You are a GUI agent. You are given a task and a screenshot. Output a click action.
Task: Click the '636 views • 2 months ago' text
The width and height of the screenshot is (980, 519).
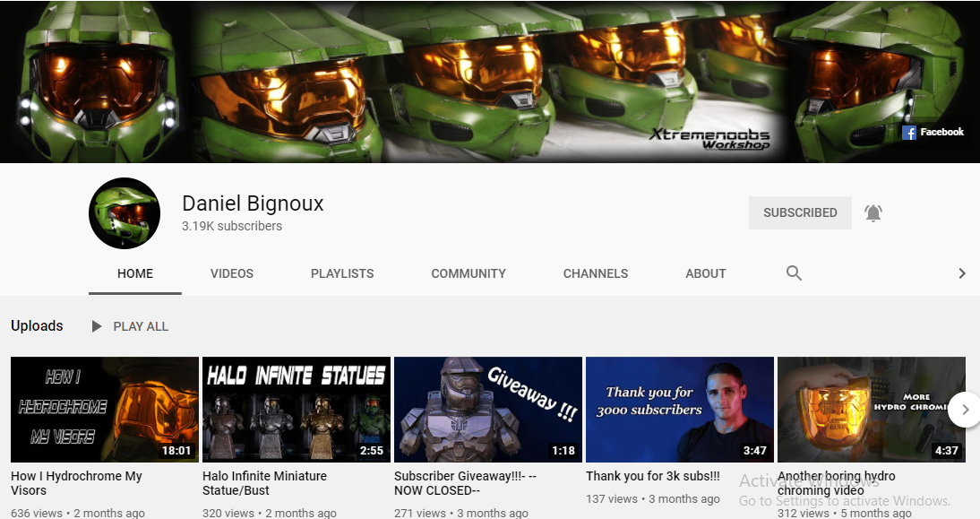[78, 513]
